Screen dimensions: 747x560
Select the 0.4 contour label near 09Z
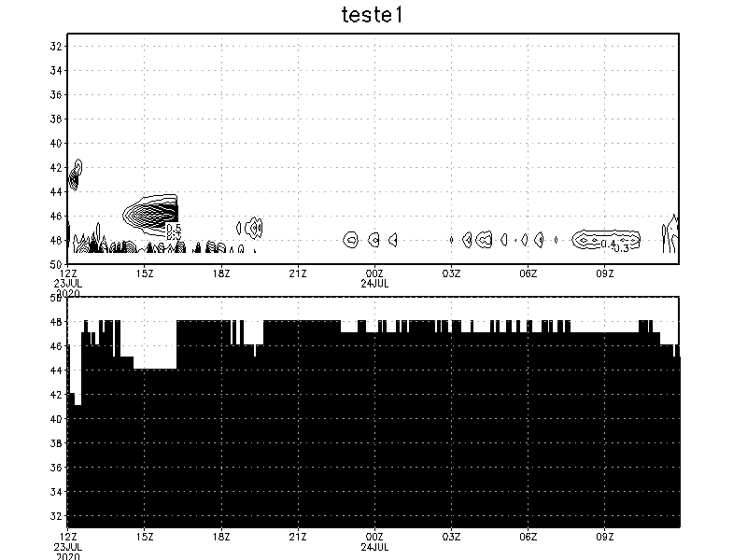click(x=608, y=245)
